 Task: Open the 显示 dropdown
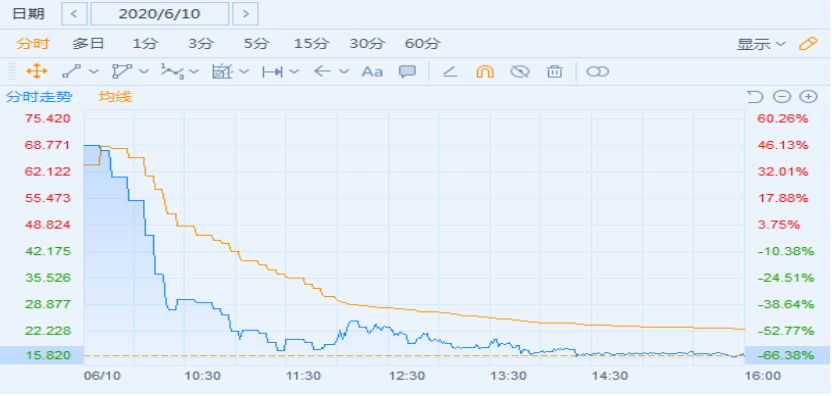coord(761,45)
